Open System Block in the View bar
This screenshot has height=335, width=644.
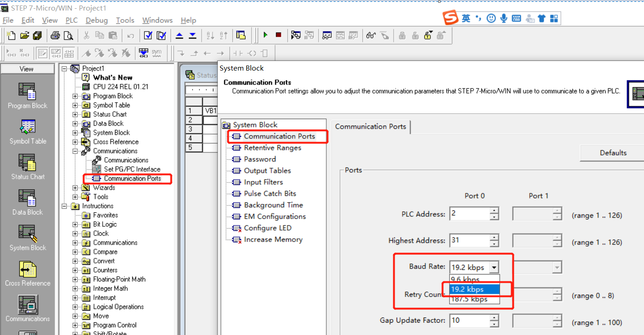[28, 238]
